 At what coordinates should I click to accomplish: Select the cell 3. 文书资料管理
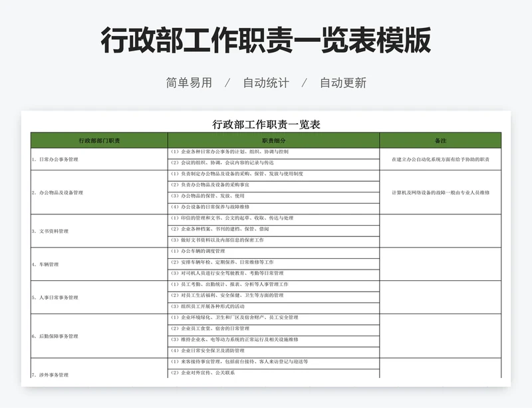click(x=99, y=231)
